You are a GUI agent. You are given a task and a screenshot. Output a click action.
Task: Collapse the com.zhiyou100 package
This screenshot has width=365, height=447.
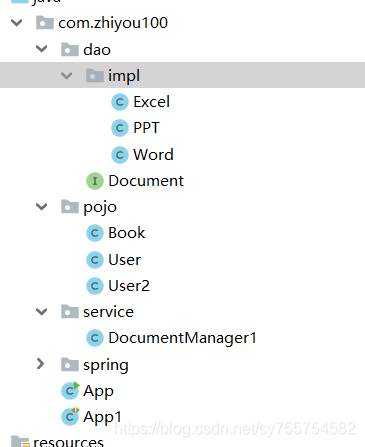16,23
